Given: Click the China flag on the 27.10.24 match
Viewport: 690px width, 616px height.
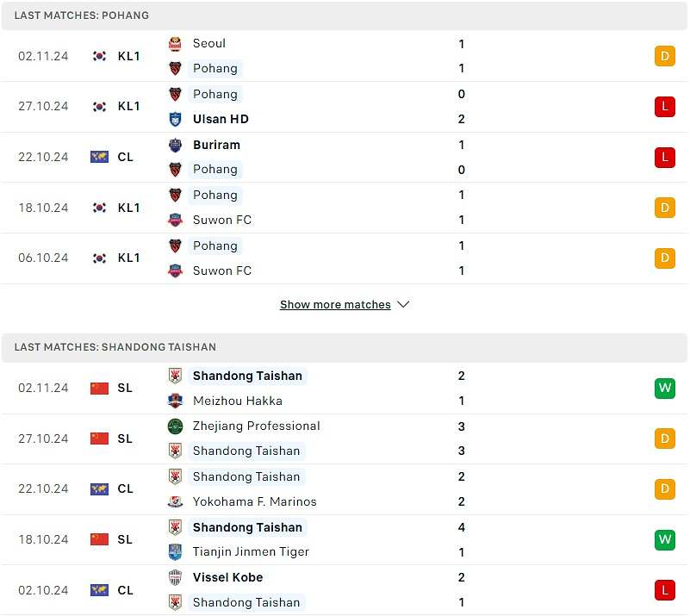Looking at the screenshot, I should click(99, 439).
